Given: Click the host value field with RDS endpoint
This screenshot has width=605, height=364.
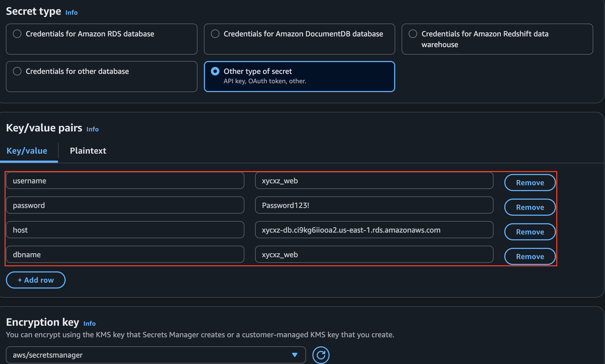Looking at the screenshot, I should coord(374,230).
